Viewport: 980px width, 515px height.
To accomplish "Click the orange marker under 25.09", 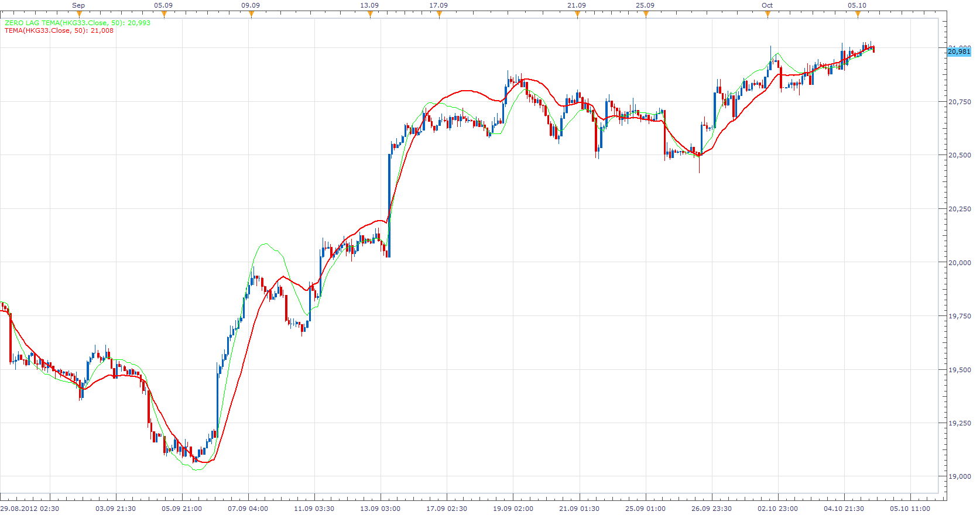I will click(x=646, y=14).
